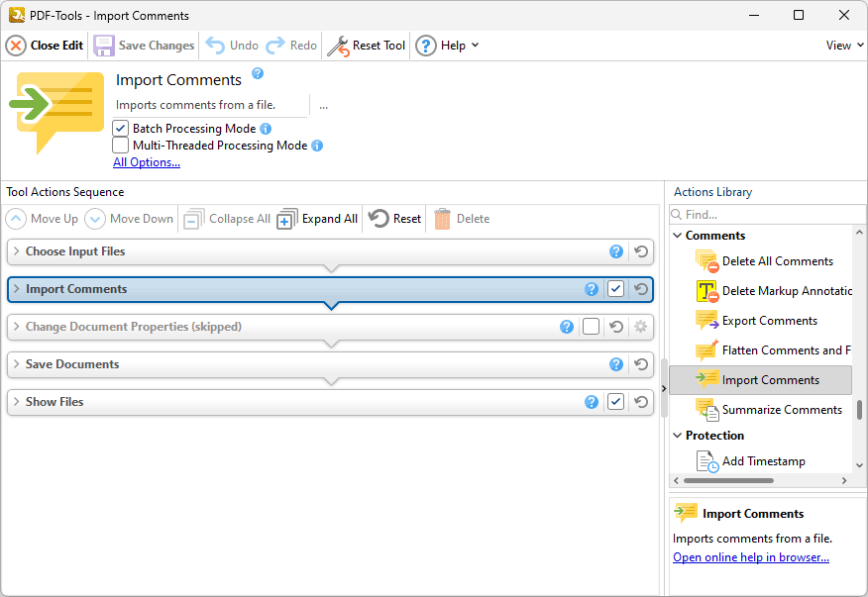Click gear icon on Change Document Properties row
868x597 pixels.
point(640,327)
